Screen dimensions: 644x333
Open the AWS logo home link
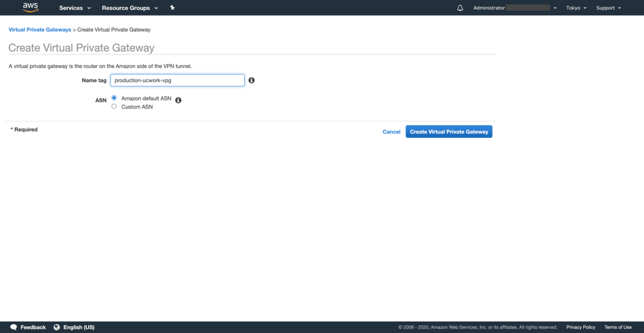point(30,8)
